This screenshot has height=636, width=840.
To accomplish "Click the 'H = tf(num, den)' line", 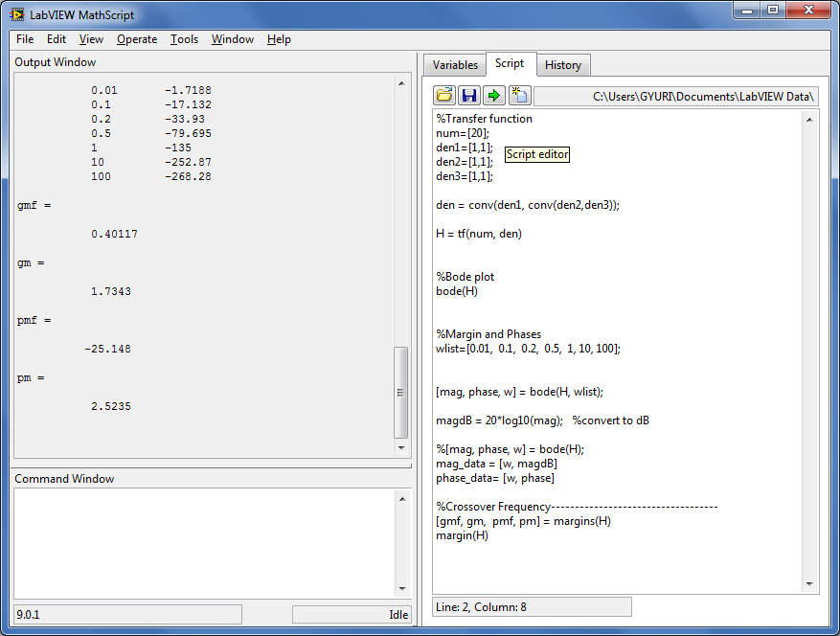I will pyautogui.click(x=479, y=234).
